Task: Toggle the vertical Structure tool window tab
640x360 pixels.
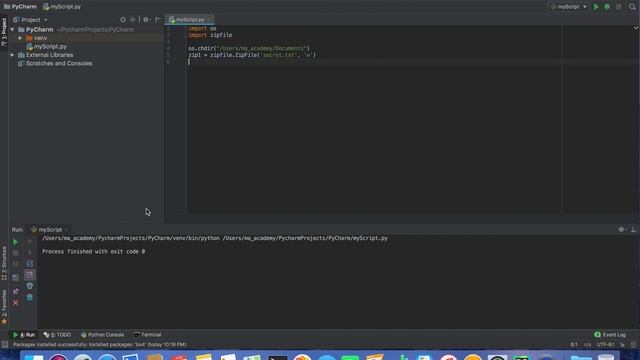Action: coord(4,263)
